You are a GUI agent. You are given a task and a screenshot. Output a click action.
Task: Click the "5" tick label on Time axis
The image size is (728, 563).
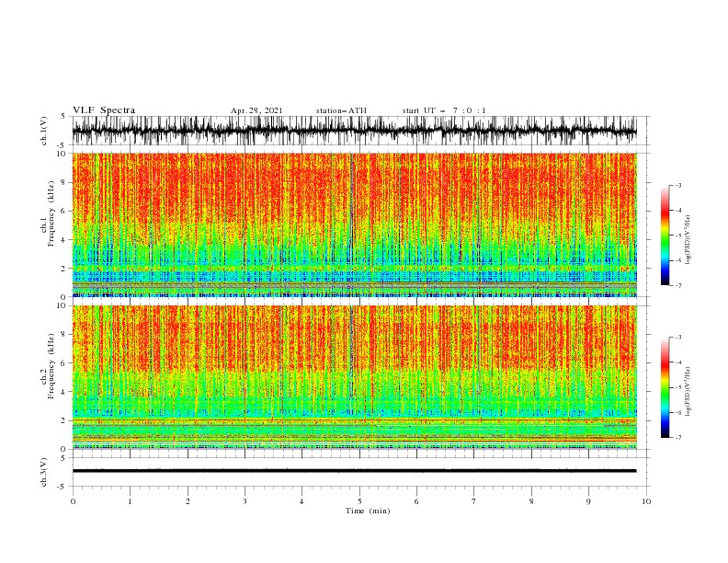(359, 501)
